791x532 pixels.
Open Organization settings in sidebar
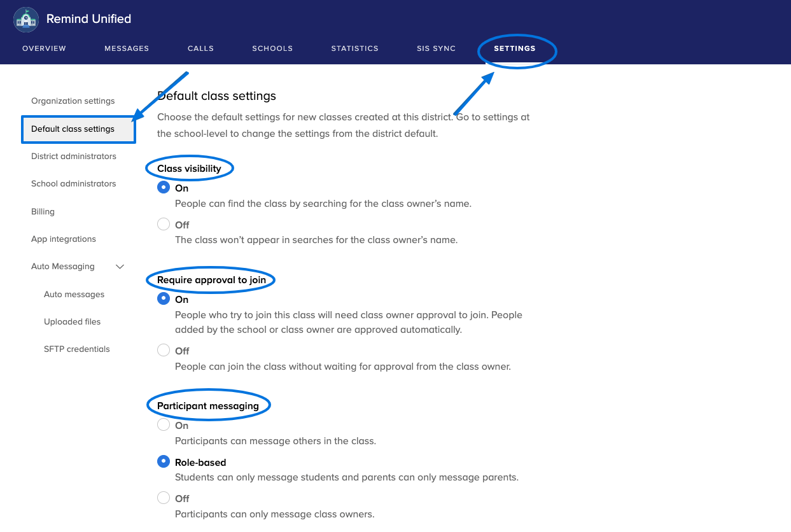coord(73,101)
